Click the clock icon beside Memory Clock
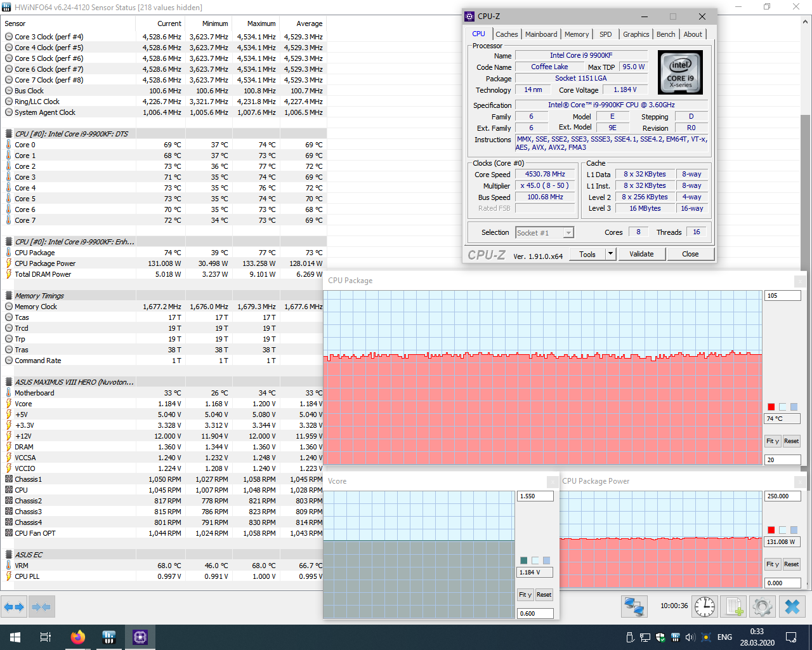Screen dimensions: 812x650 (x=9, y=307)
